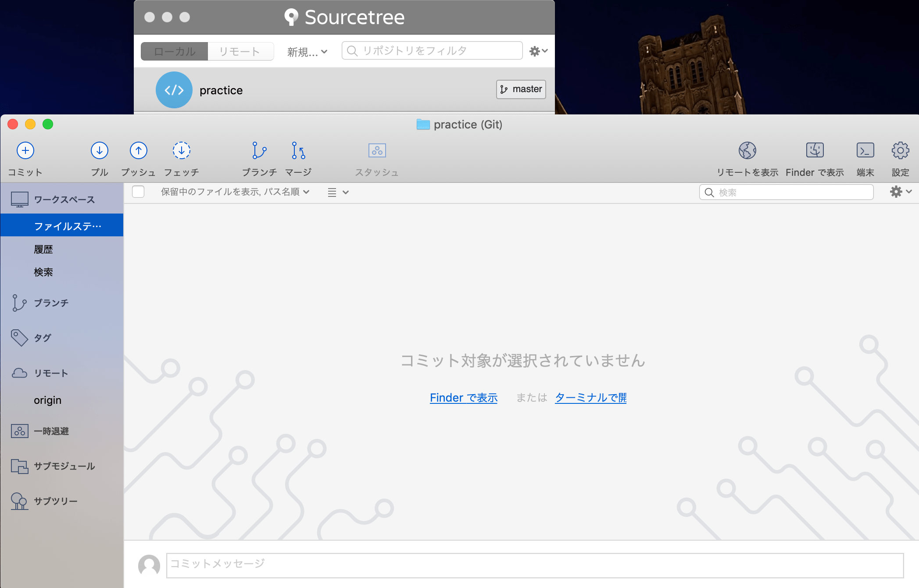Open 設定 (Settings) via gear icon

pos(900,150)
